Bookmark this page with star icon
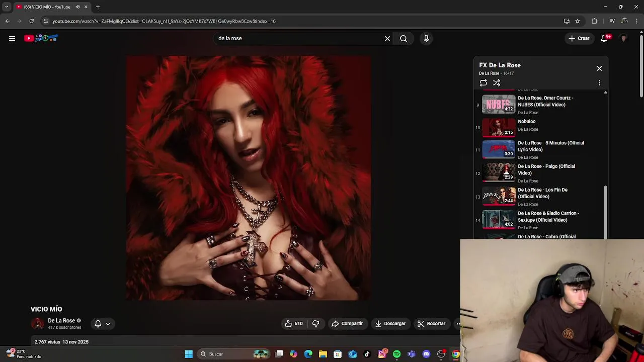The image size is (644, 362). pos(578,21)
